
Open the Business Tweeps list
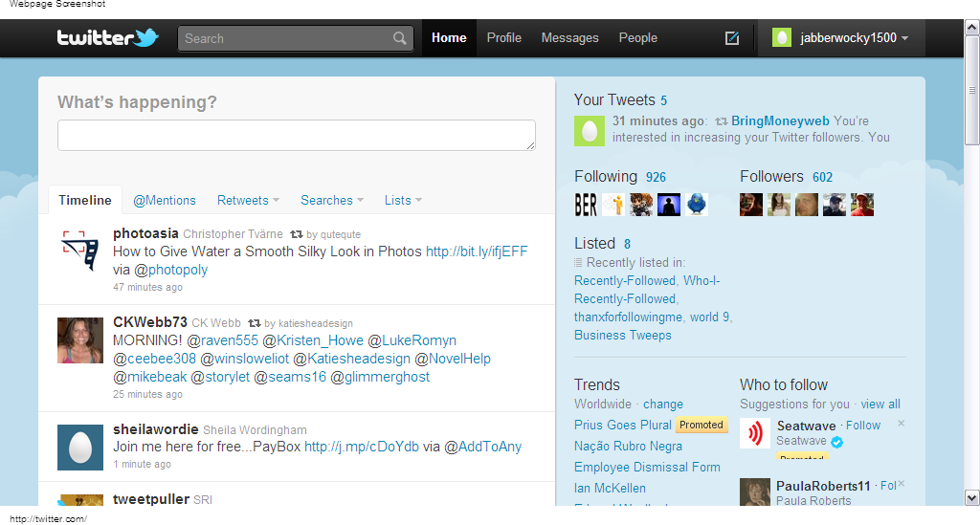(622, 336)
